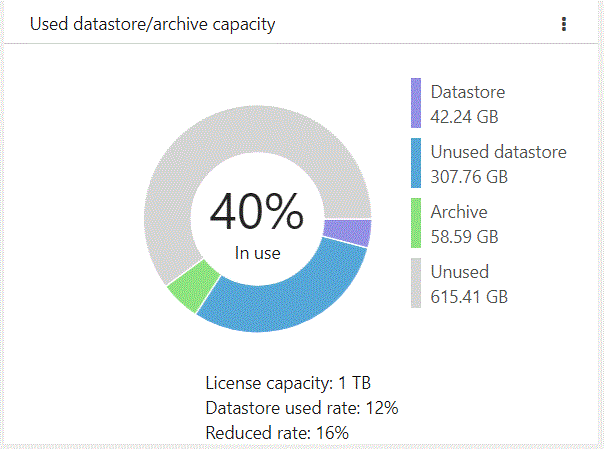Select the Archive legend label
This screenshot has width=604, height=449.
[459, 212]
